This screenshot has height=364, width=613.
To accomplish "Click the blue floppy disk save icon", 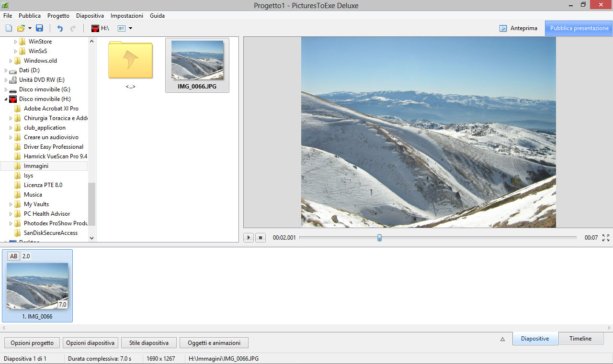I will coord(39,28).
